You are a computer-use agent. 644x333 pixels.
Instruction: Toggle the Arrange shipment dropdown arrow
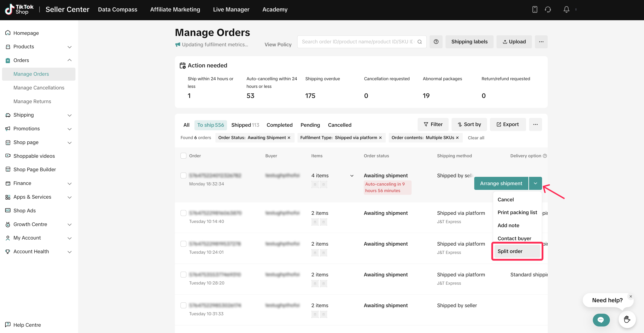click(535, 183)
